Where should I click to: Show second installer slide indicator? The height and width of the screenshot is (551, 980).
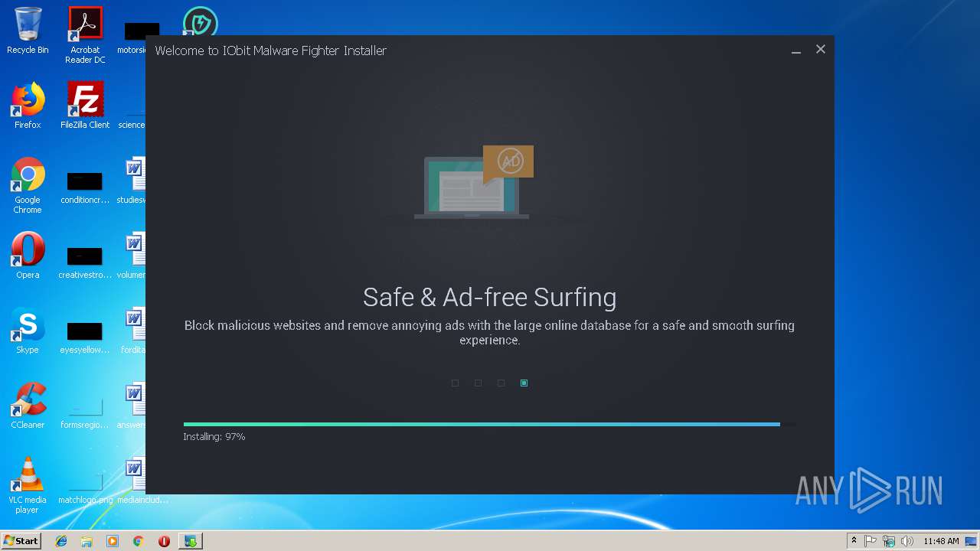[x=478, y=383]
